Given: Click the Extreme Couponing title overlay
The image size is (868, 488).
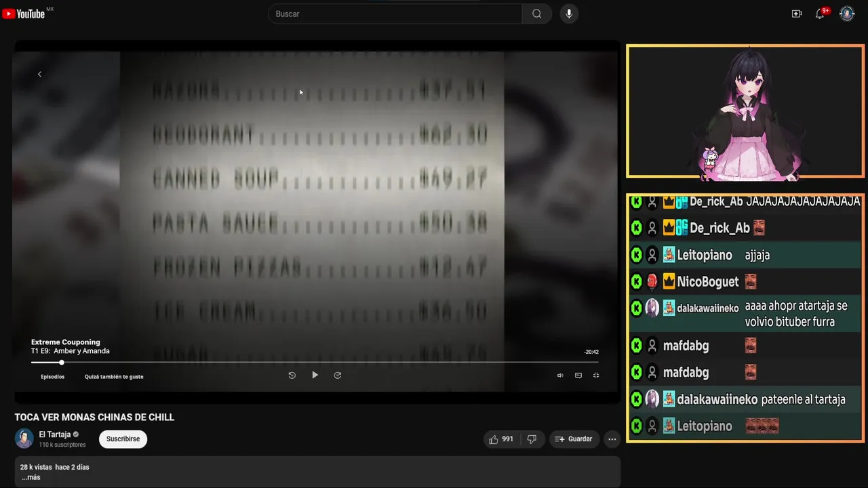Looking at the screenshot, I should [66, 342].
